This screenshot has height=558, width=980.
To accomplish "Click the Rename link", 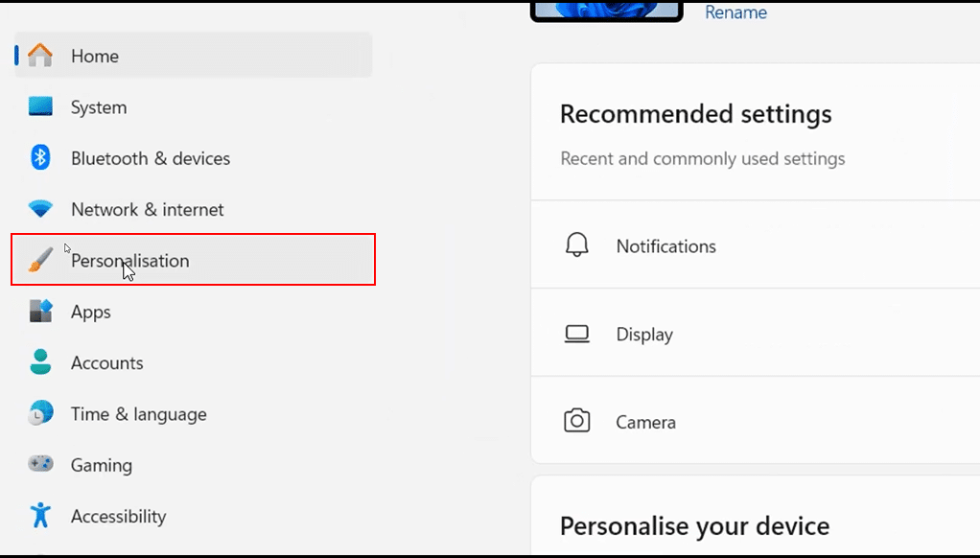I will (x=735, y=12).
